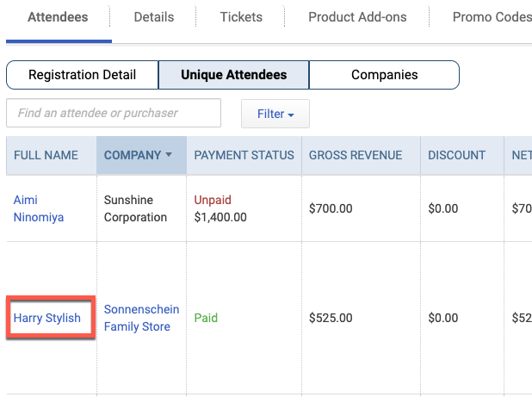Image resolution: width=532 pixels, height=397 pixels.
Task: Sort by the Discount column
Action: [x=457, y=155]
